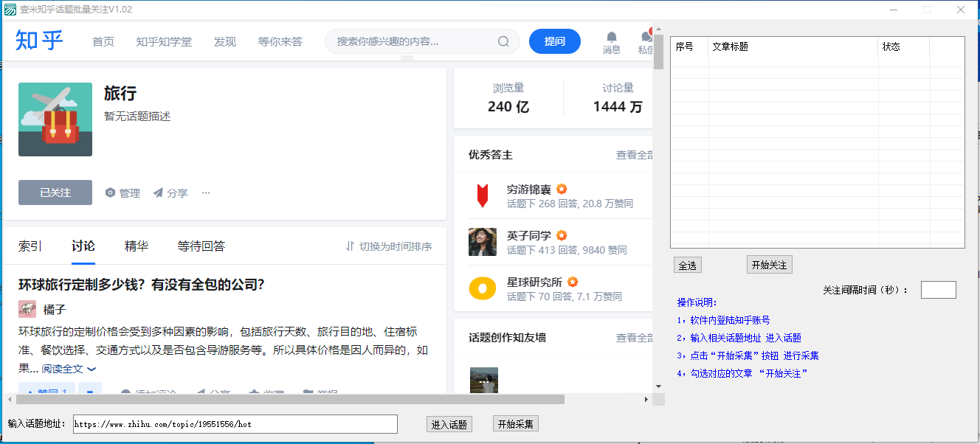Open the 等待回答 tab
980x444 pixels.
(201, 246)
